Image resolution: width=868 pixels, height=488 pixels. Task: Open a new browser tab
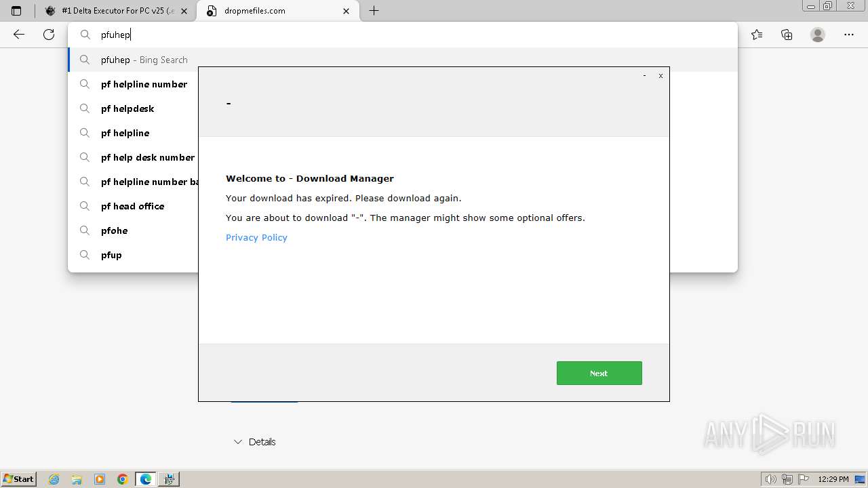374,11
